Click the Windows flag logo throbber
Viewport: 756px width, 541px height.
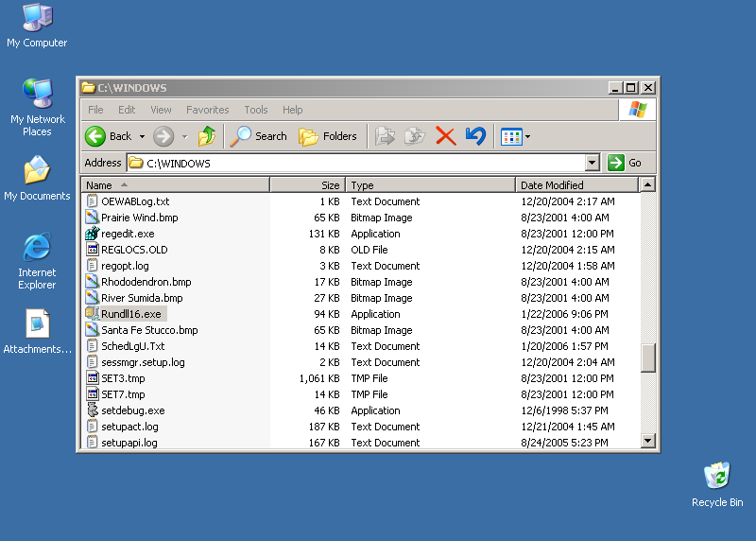coord(637,110)
